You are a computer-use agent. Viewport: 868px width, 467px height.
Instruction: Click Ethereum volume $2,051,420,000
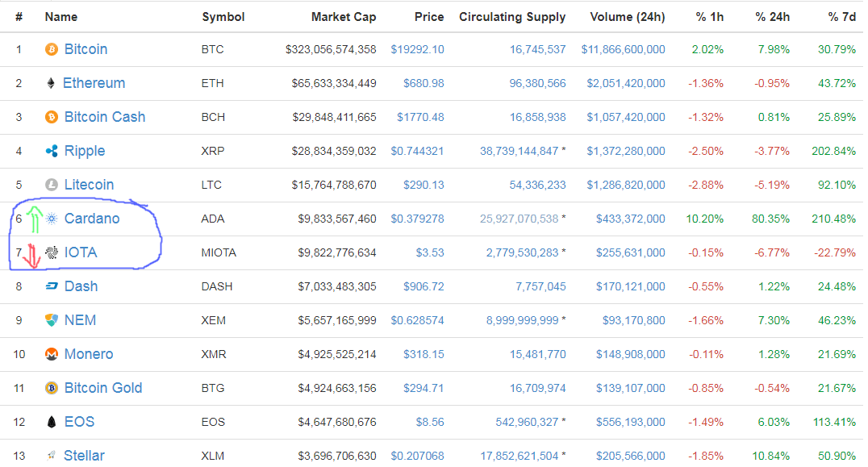point(626,83)
